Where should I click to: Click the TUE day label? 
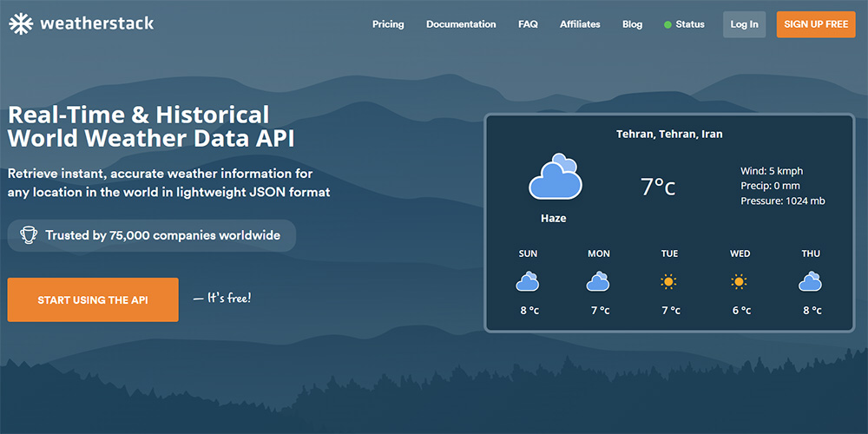(669, 253)
